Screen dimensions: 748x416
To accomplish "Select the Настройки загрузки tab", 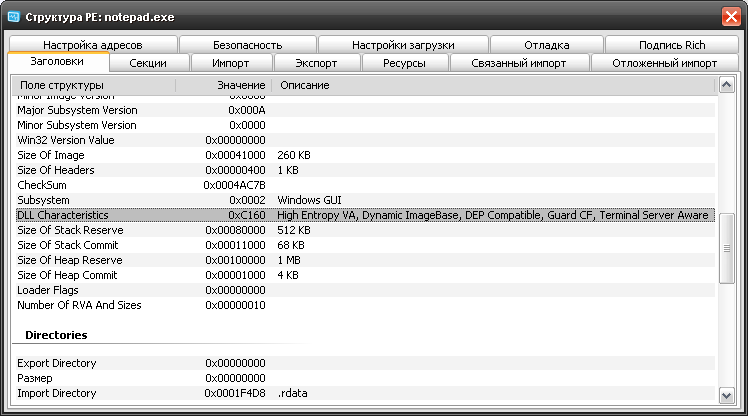I will (403, 45).
